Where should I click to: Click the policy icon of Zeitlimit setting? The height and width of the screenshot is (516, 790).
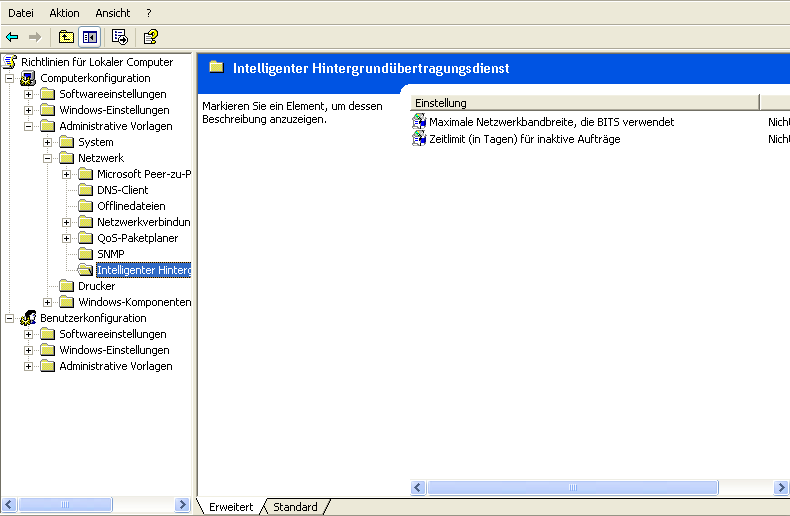[x=419, y=139]
